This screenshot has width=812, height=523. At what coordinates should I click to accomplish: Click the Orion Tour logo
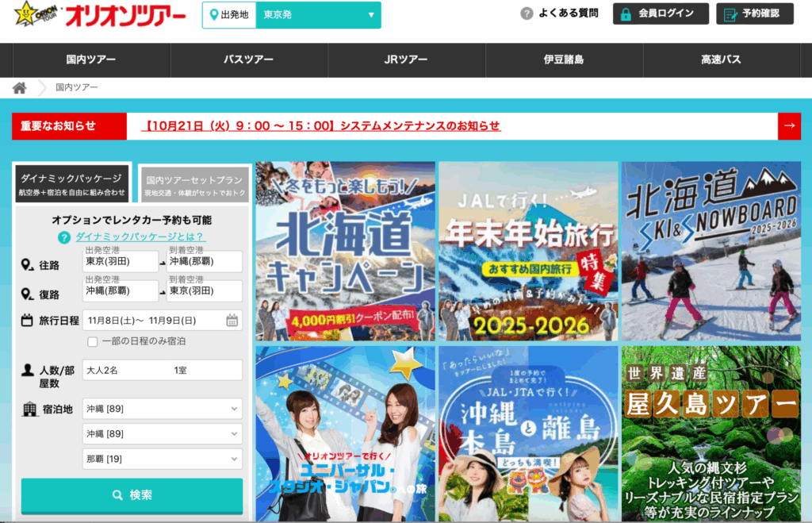(x=100, y=15)
